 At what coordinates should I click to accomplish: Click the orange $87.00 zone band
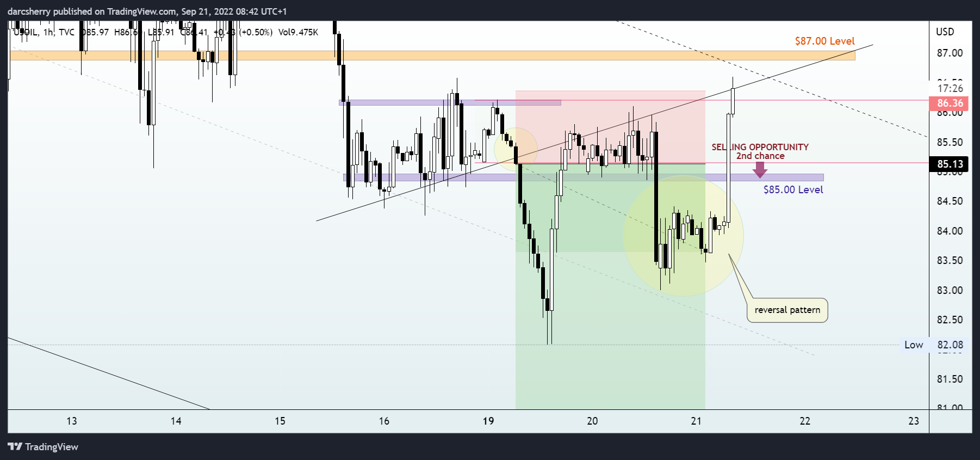click(x=432, y=56)
